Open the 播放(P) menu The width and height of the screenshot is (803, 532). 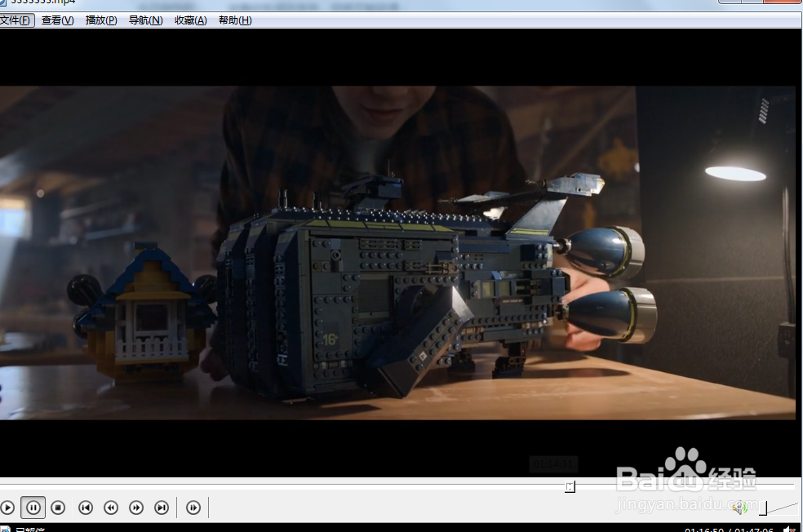101,20
